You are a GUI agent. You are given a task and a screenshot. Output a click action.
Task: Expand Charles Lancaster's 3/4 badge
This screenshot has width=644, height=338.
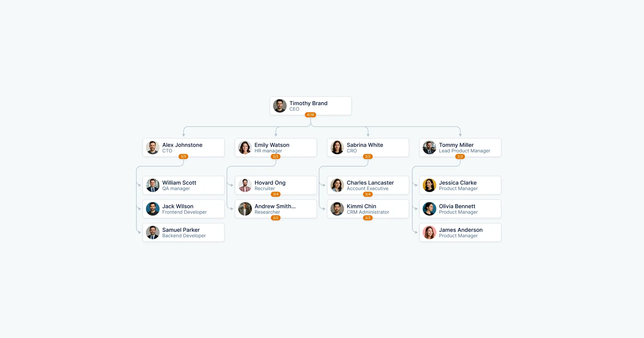pos(368,194)
